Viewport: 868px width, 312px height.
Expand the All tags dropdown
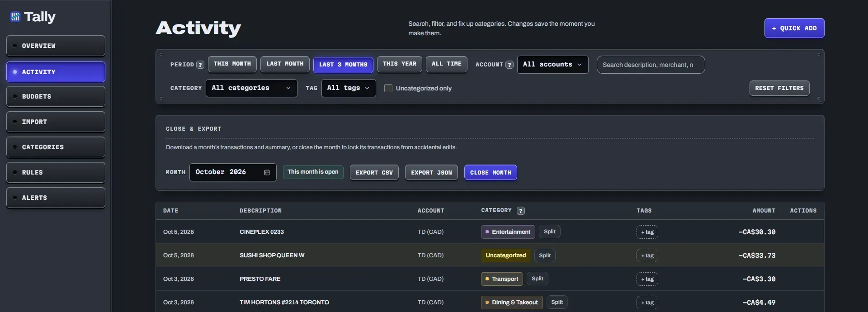click(349, 88)
